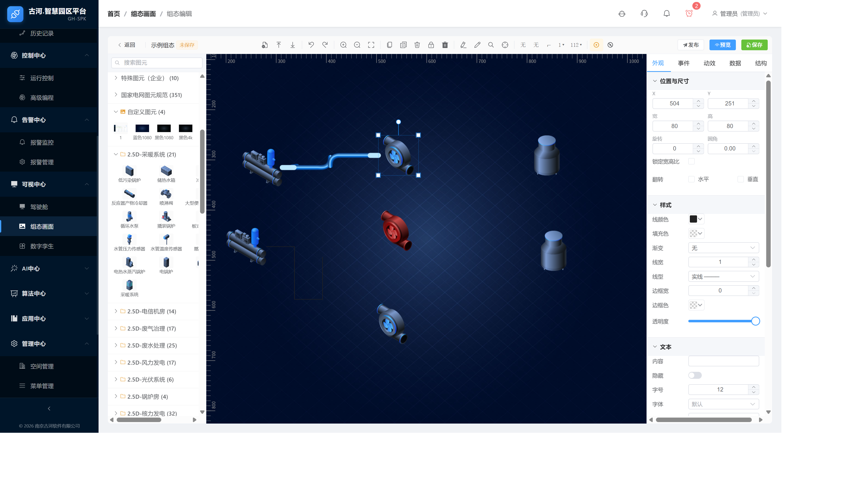Click the fullscreen fit icon

[x=371, y=45]
